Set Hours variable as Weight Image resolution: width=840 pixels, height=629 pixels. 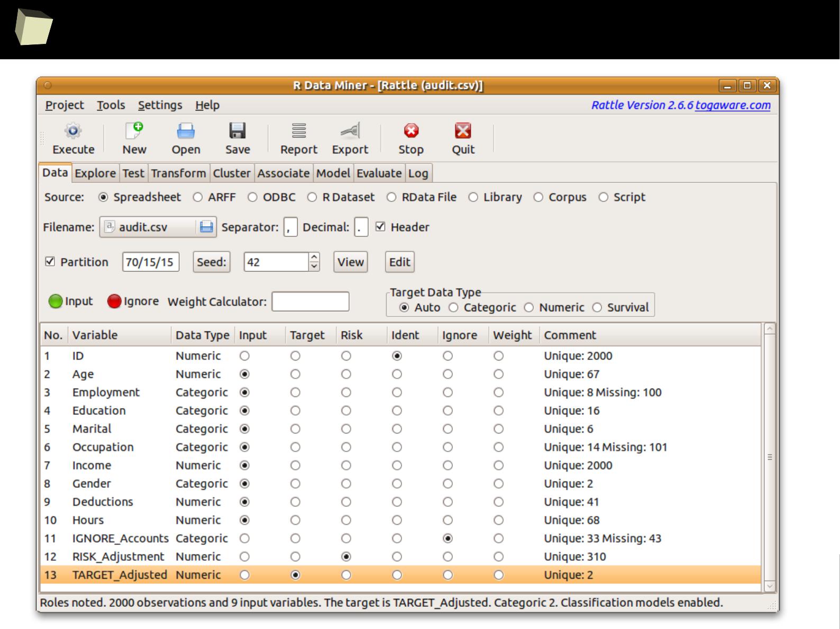498,520
